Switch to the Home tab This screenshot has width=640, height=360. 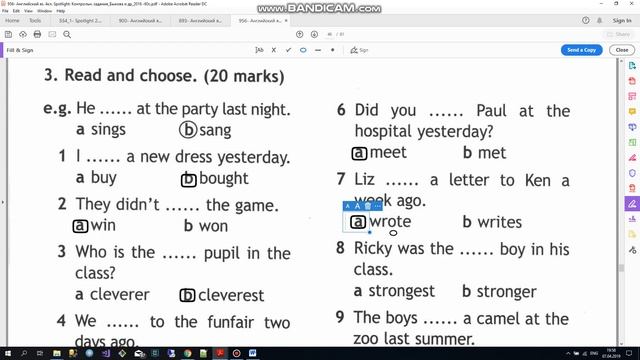pyautogui.click(x=12, y=20)
